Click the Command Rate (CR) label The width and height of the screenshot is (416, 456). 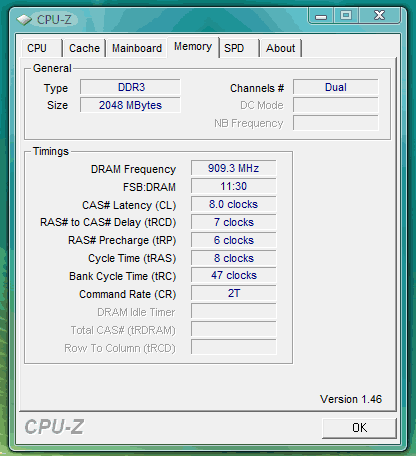[x=128, y=294]
